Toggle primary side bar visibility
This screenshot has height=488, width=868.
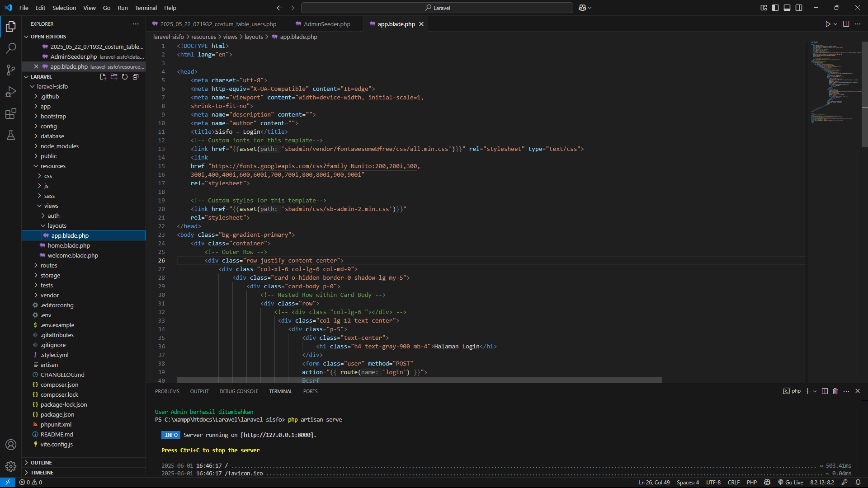click(x=775, y=8)
